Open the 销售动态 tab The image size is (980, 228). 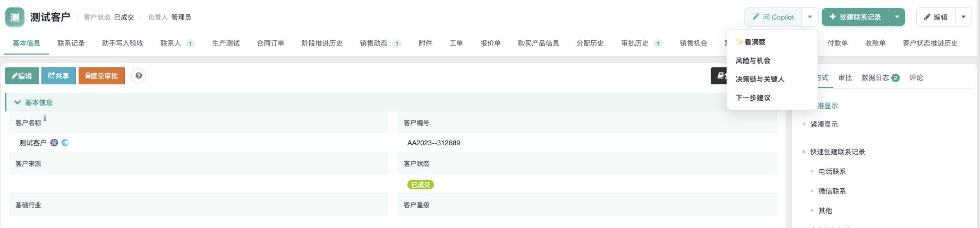pyautogui.click(x=380, y=43)
